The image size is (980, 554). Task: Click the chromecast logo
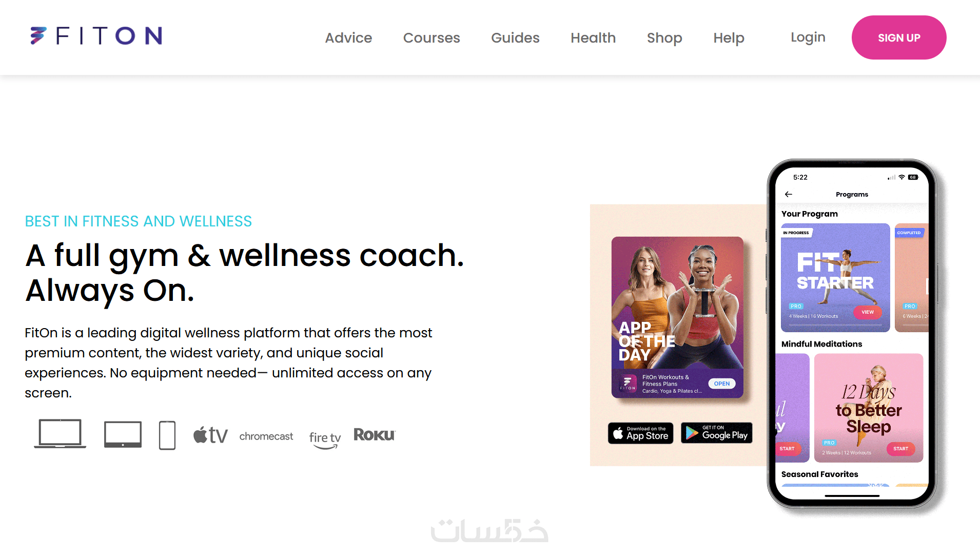coord(266,436)
